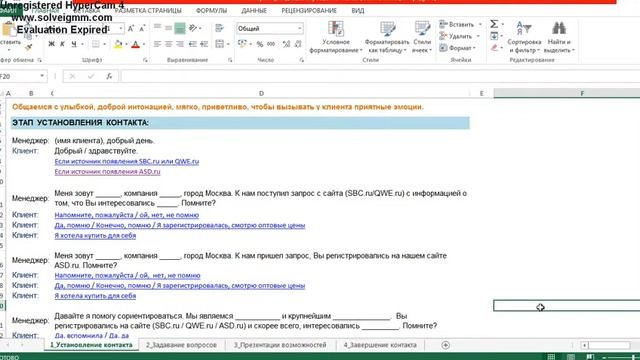640x360 pixels.
Task: Open the РАЗМЕТКА СТРАНИЦЫ ribbon tab
Action: coord(148,11)
